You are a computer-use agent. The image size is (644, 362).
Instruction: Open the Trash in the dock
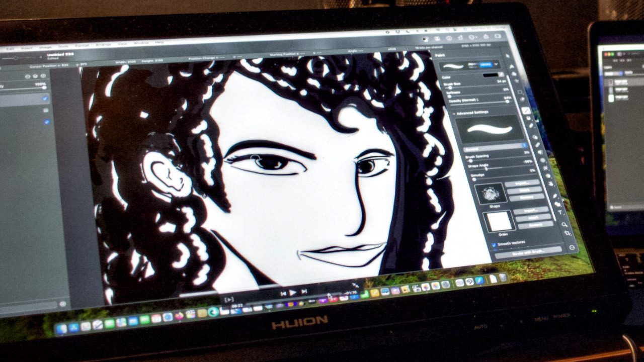503,277
